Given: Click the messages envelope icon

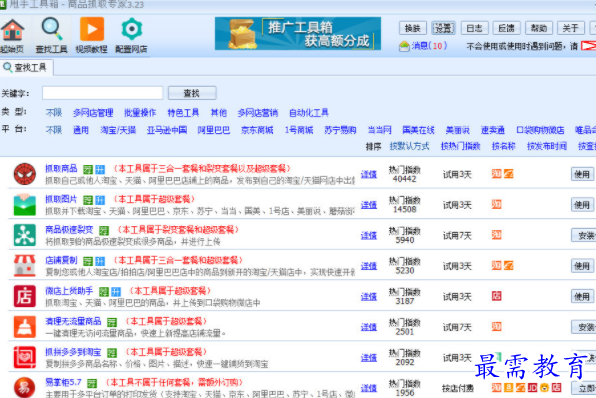Looking at the screenshot, I should click(404, 46).
